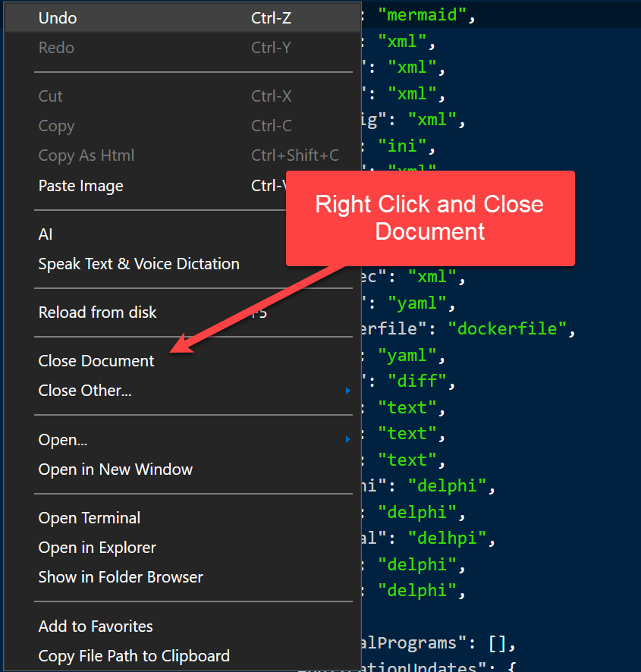
Task: Click the Redo menu entry
Action: click(182, 48)
